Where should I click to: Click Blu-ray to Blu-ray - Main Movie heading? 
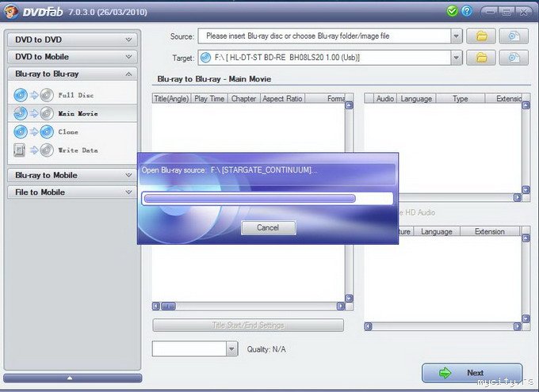214,79
